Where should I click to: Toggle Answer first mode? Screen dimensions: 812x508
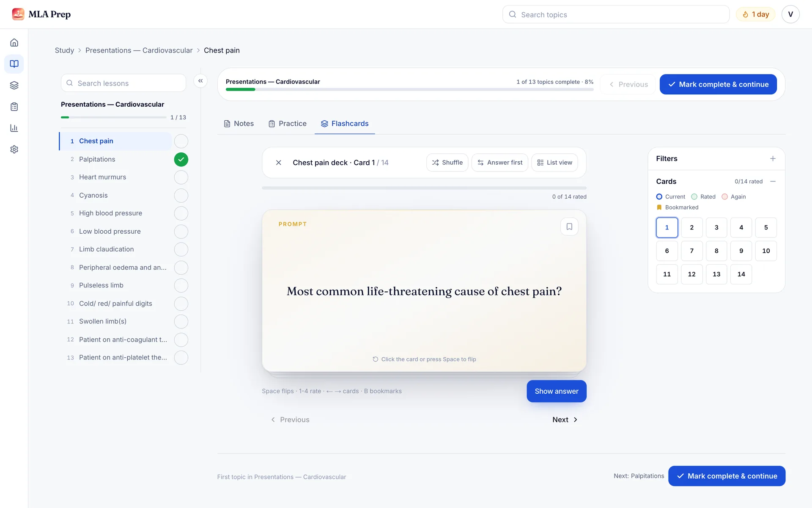(x=500, y=163)
